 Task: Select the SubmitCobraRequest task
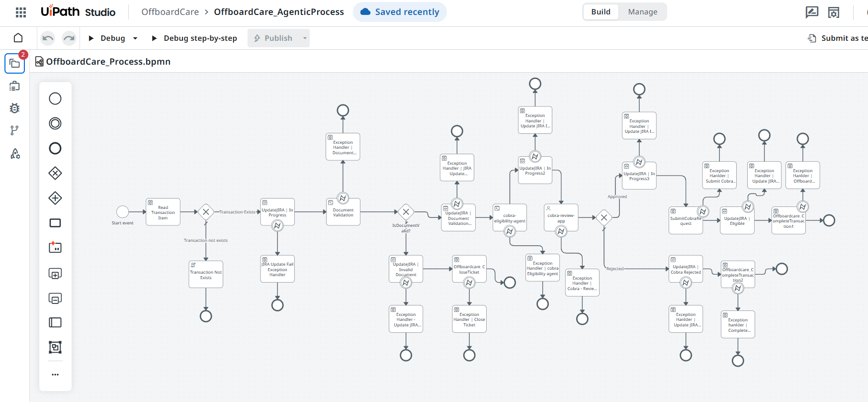coord(686,220)
